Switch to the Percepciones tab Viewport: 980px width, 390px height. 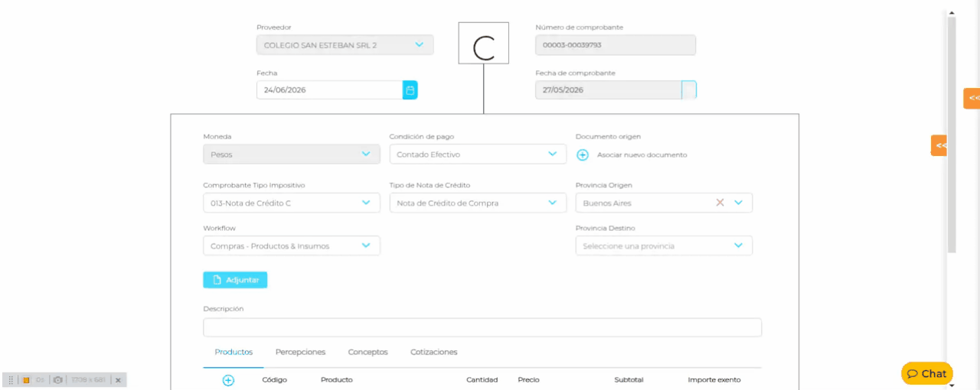300,352
